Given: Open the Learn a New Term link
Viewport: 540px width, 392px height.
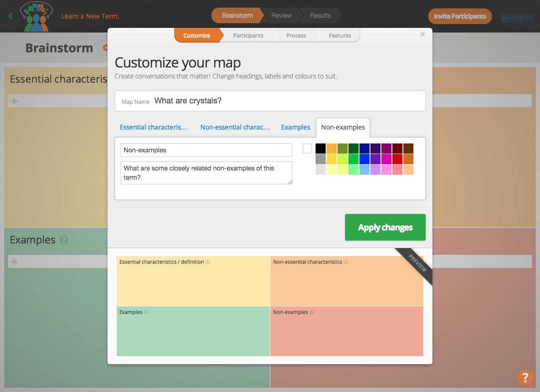Looking at the screenshot, I should click(90, 16).
